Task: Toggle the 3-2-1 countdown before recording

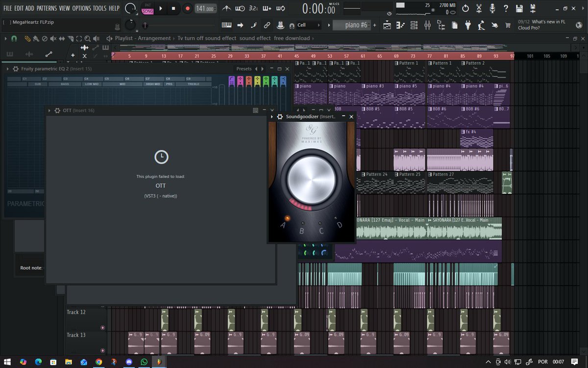Action: pos(253,8)
